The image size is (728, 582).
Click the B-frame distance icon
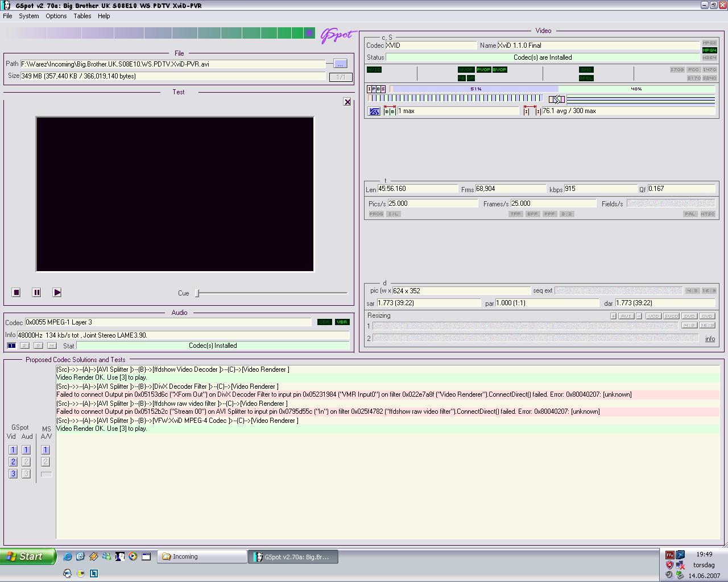(x=390, y=110)
